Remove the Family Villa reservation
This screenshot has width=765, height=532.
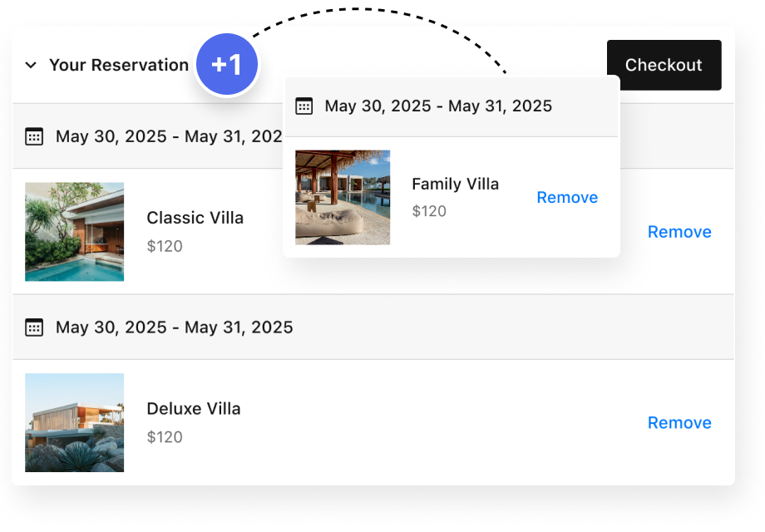(567, 198)
